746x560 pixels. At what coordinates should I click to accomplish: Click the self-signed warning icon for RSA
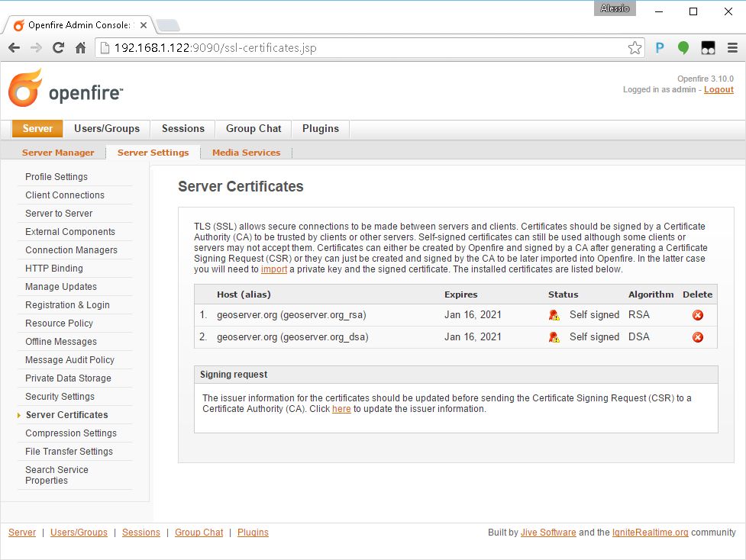(554, 315)
